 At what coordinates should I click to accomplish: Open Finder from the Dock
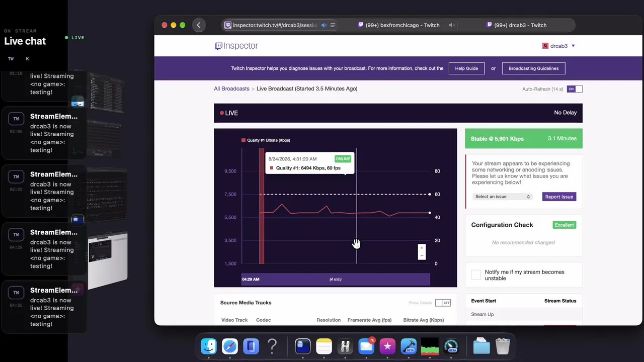pyautogui.click(x=209, y=346)
